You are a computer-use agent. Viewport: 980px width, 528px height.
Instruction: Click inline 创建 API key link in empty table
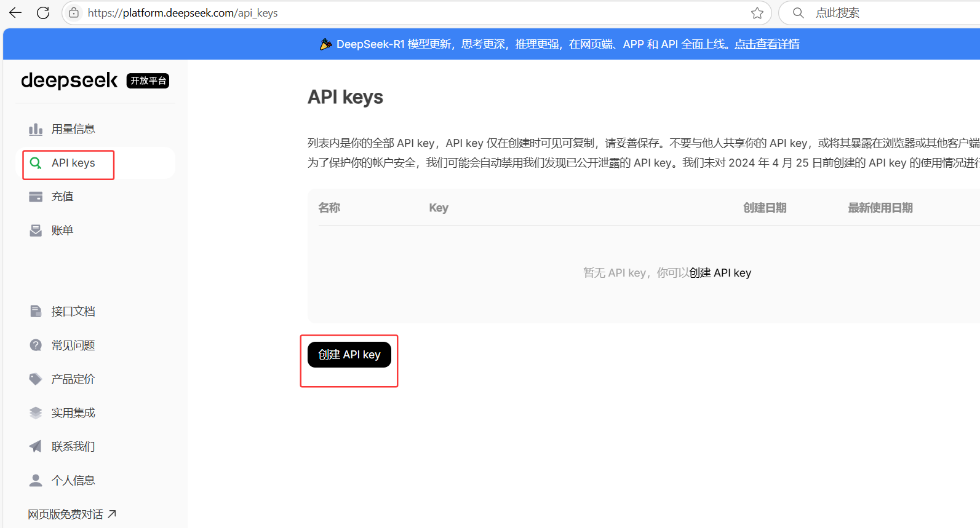pyautogui.click(x=720, y=273)
